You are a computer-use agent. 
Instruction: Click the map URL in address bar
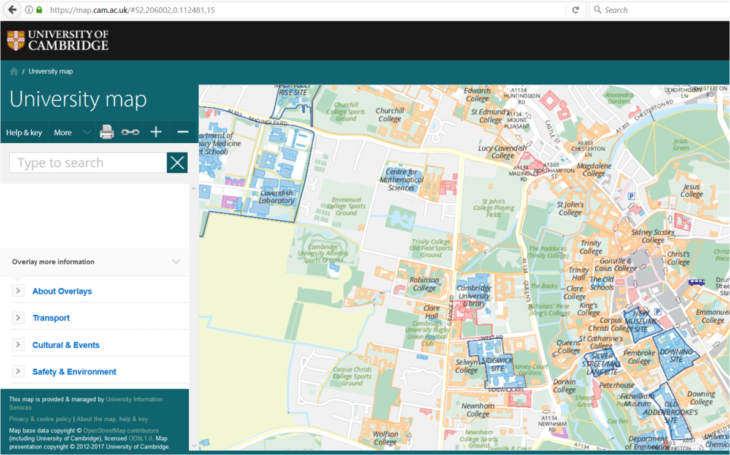coord(132,10)
